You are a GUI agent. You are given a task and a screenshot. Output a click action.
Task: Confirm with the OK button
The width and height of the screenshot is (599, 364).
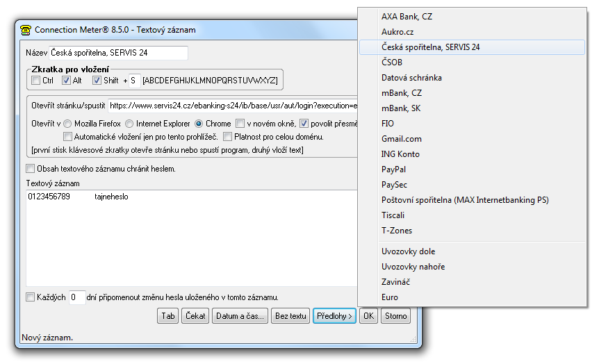(369, 316)
